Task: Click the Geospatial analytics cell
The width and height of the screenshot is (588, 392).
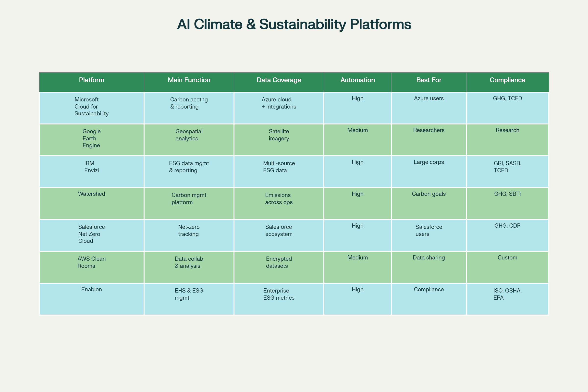Action: point(189,140)
